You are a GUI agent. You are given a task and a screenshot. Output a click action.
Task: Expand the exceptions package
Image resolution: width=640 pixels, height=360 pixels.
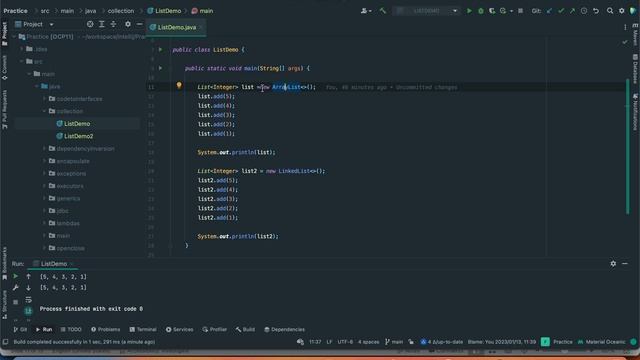(x=44, y=173)
